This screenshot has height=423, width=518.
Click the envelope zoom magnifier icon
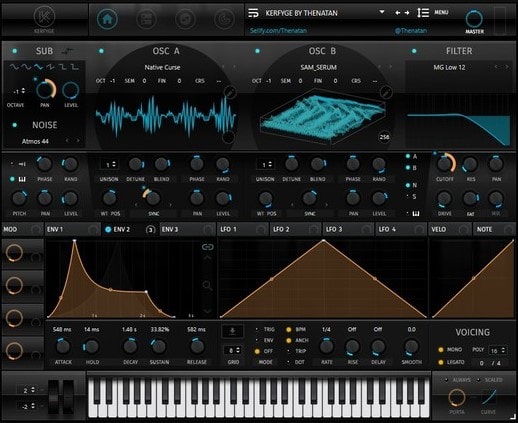click(207, 285)
